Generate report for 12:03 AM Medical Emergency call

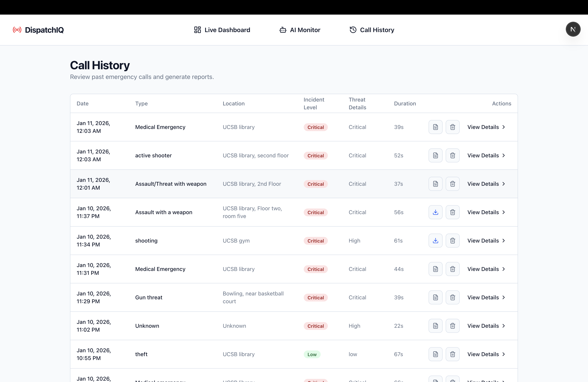coord(435,127)
